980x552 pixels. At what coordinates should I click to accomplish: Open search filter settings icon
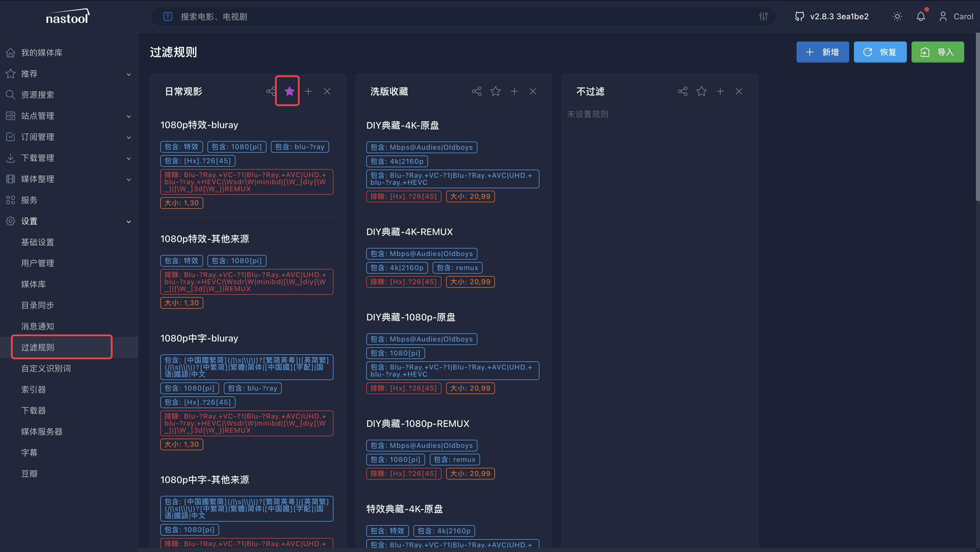coord(763,16)
